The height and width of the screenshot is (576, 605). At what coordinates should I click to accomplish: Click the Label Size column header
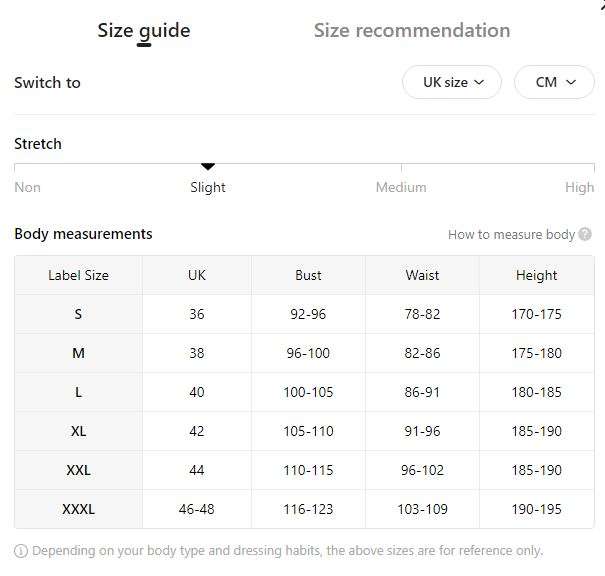[x=78, y=275]
